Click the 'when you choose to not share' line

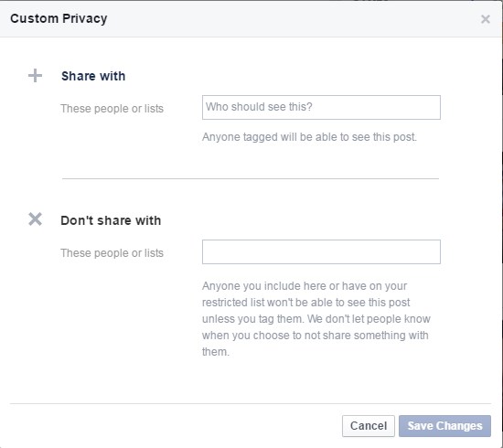(315, 336)
